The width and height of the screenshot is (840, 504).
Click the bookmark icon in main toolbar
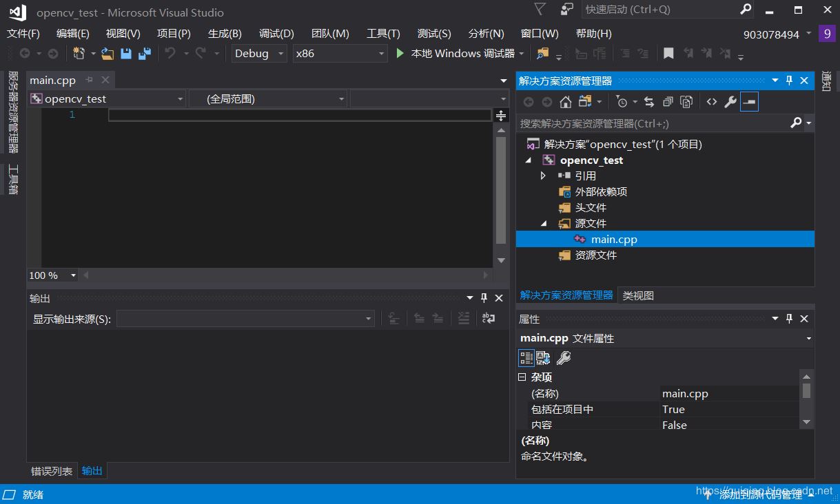[x=668, y=53]
